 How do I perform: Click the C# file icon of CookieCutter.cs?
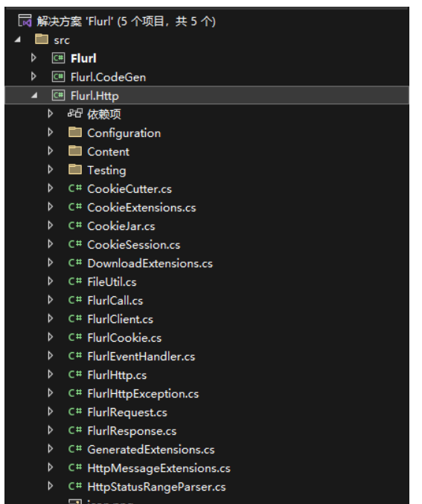[75, 188]
